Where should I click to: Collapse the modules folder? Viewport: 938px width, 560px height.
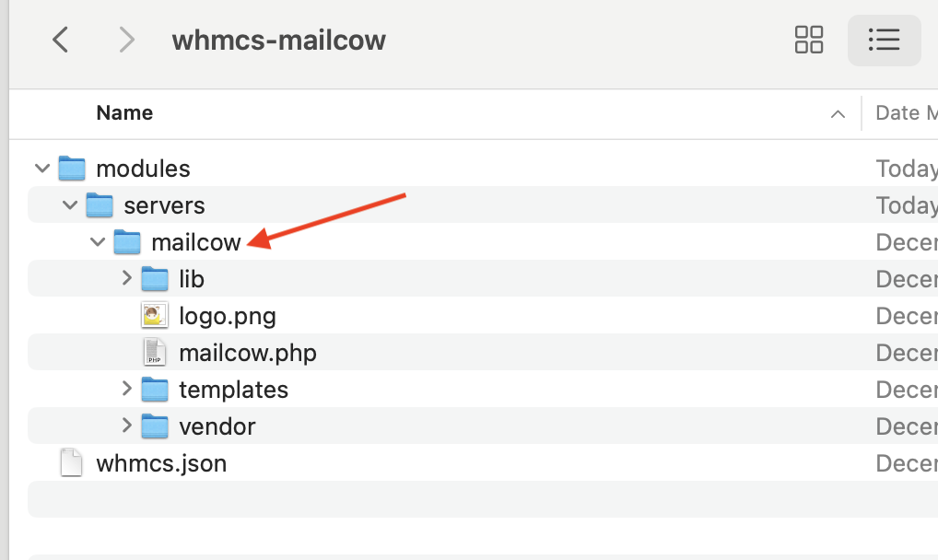pos(42,169)
